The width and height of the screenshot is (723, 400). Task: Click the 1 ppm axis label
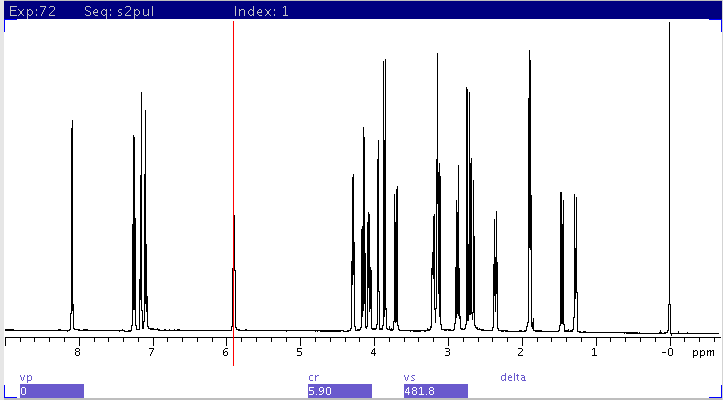point(595,353)
